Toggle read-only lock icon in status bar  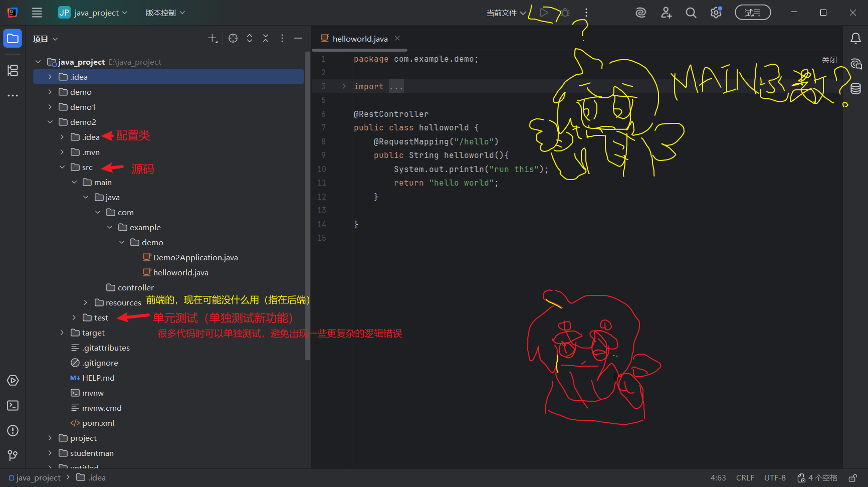pos(852,478)
